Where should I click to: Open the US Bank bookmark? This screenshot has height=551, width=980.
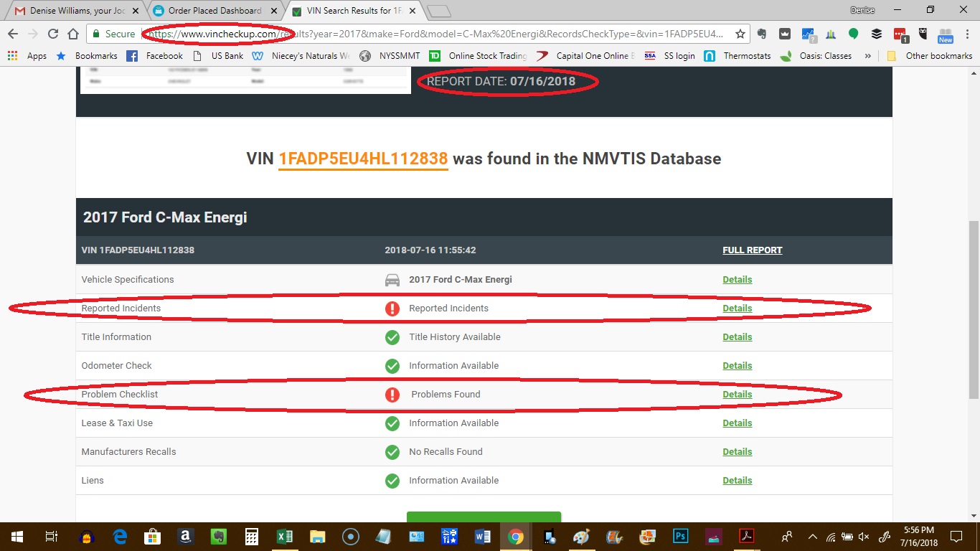coord(217,55)
